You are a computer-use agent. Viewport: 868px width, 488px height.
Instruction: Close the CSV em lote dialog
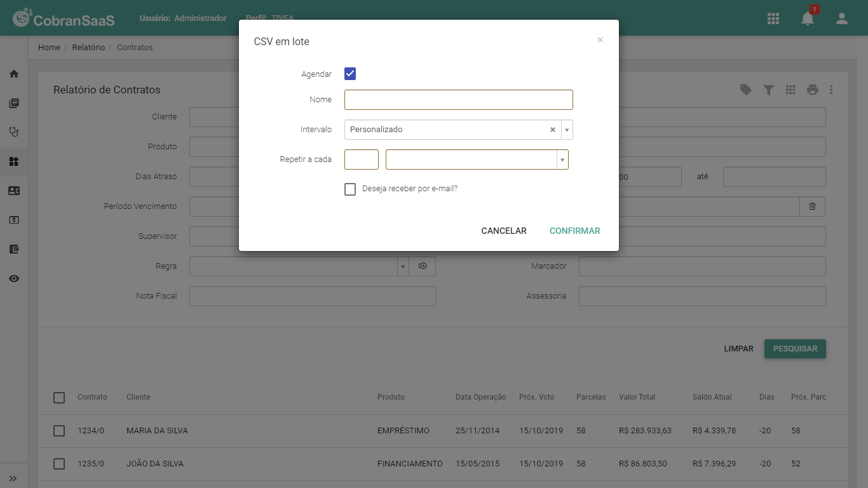tap(600, 39)
